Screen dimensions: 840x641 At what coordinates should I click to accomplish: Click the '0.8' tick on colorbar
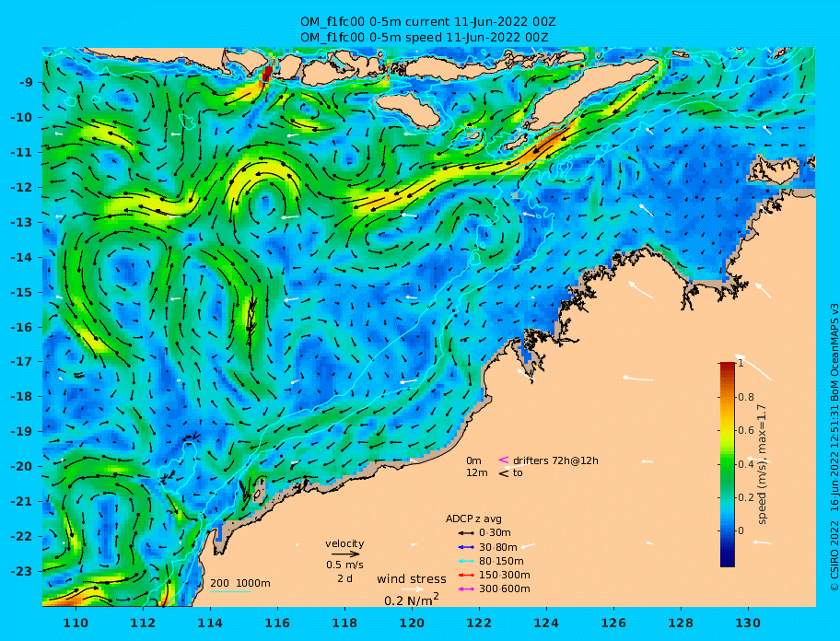click(x=746, y=397)
